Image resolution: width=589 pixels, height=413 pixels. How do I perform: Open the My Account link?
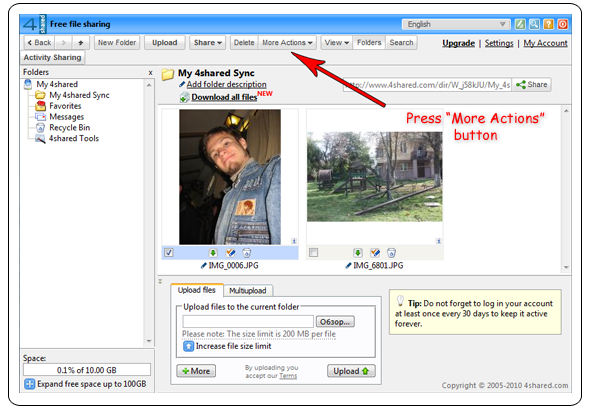pos(545,43)
